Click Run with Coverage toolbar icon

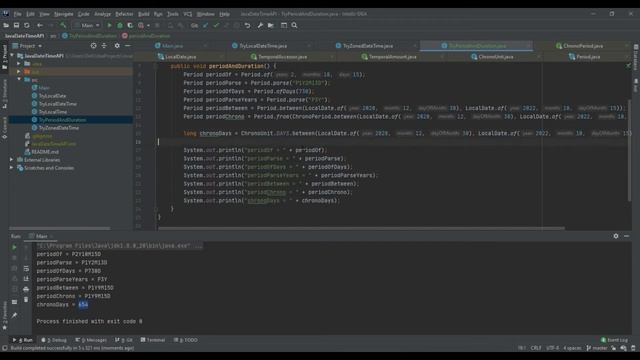[x=130, y=25]
